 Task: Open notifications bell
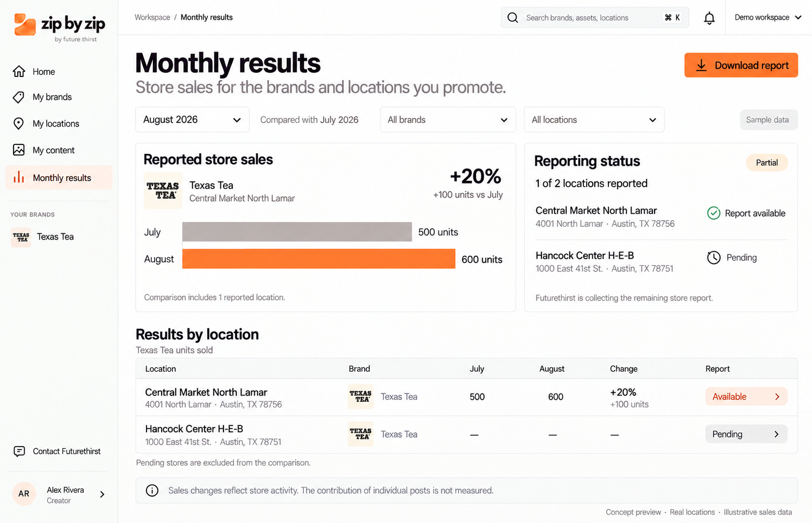click(x=709, y=18)
